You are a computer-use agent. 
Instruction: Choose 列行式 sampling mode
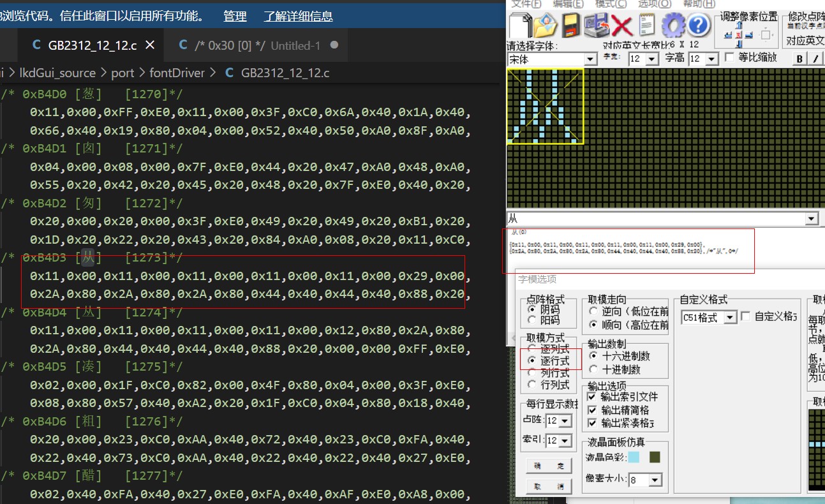531,373
